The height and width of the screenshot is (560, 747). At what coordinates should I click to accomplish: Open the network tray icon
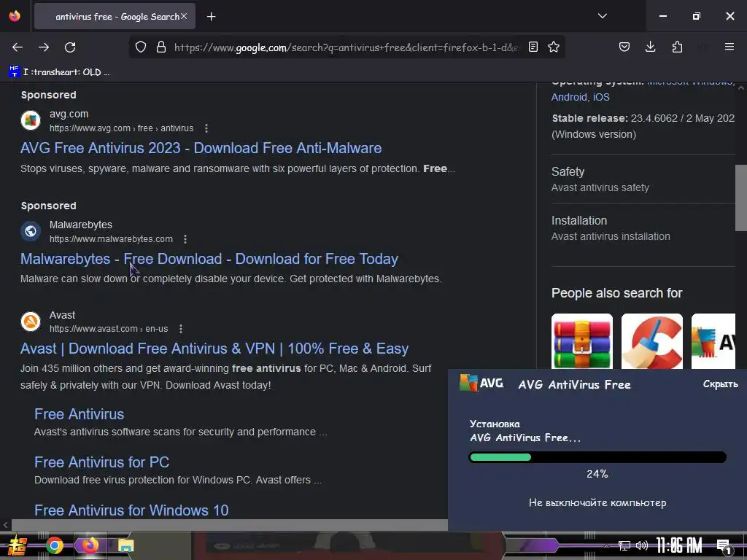pyautogui.click(x=624, y=545)
